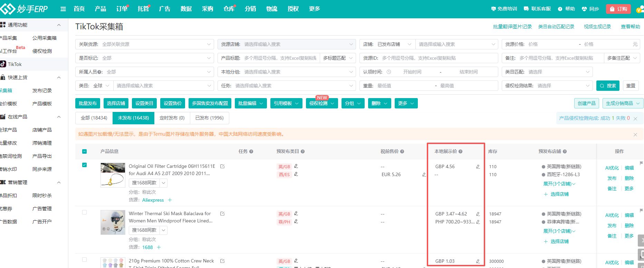Screen dimensions: 644x268
Task: Toggle the select-all checkbox in table header
Action: coord(85,152)
